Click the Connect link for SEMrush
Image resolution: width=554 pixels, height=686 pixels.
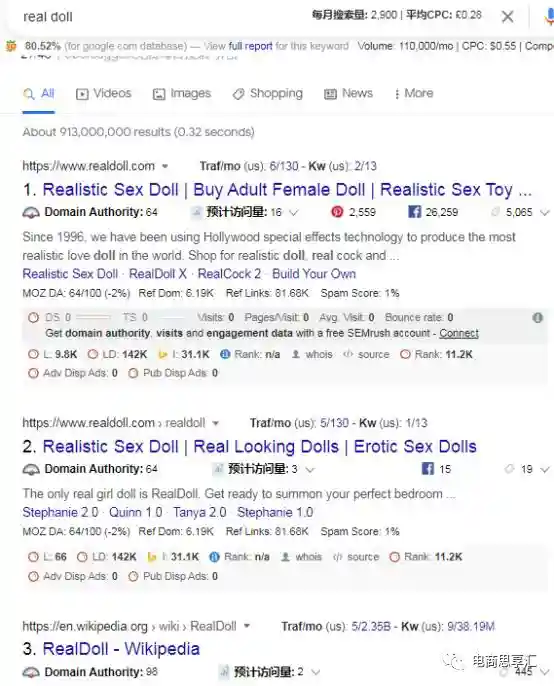[459, 333]
